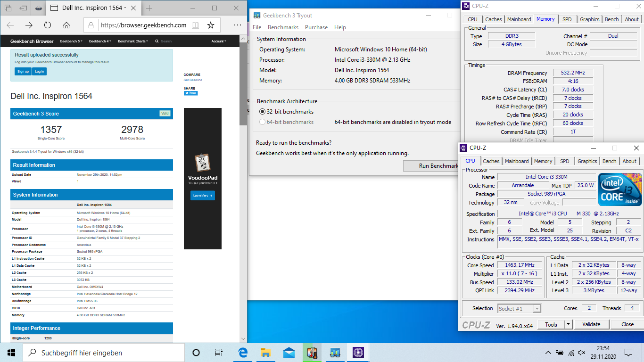This screenshot has height=362, width=644.
Task: Click Log in button
Action: click(40, 72)
